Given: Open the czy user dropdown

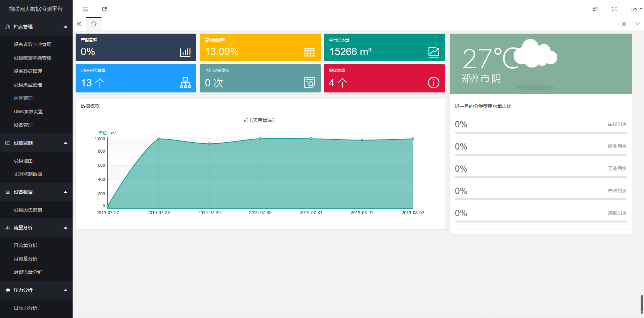Looking at the screenshot, I should (x=636, y=9).
